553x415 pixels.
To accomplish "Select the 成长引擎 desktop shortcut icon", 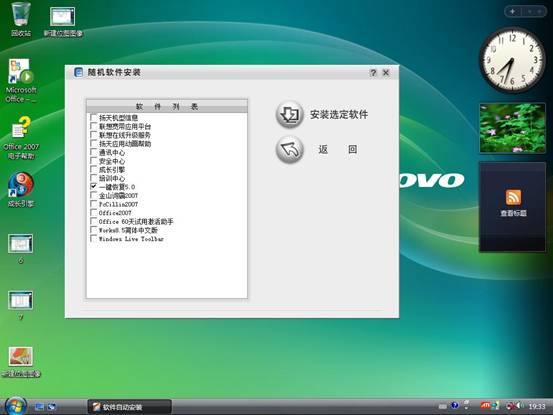I will tap(20, 189).
